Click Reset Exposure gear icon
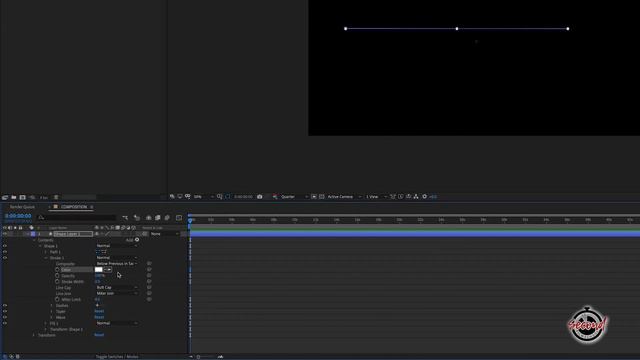640x360 pixels. pyautogui.click(x=424, y=197)
